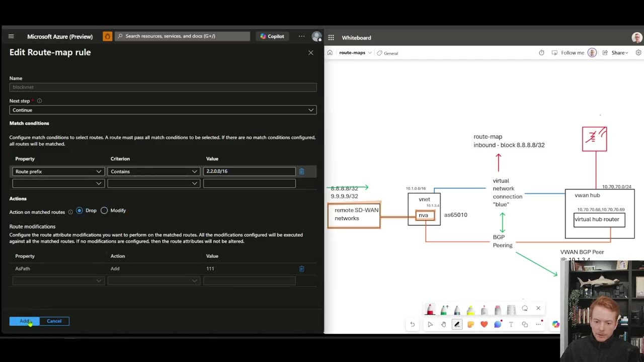Viewport: 644px width, 362px height.
Task: Click the empty match condition Value field
Action: tap(249, 184)
